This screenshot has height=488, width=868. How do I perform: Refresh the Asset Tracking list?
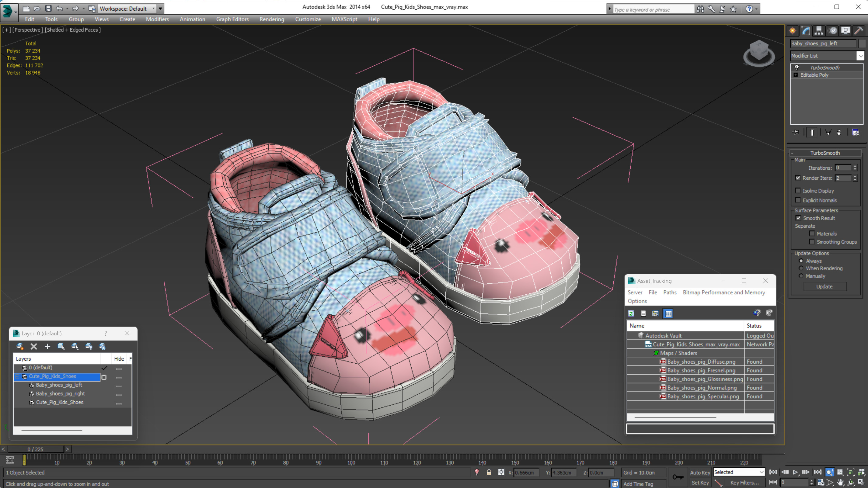pos(631,313)
